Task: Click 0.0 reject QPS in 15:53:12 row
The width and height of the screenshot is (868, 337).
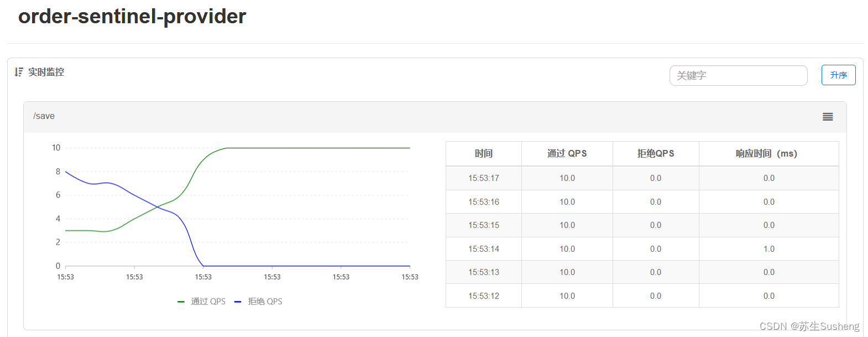Action: point(656,296)
